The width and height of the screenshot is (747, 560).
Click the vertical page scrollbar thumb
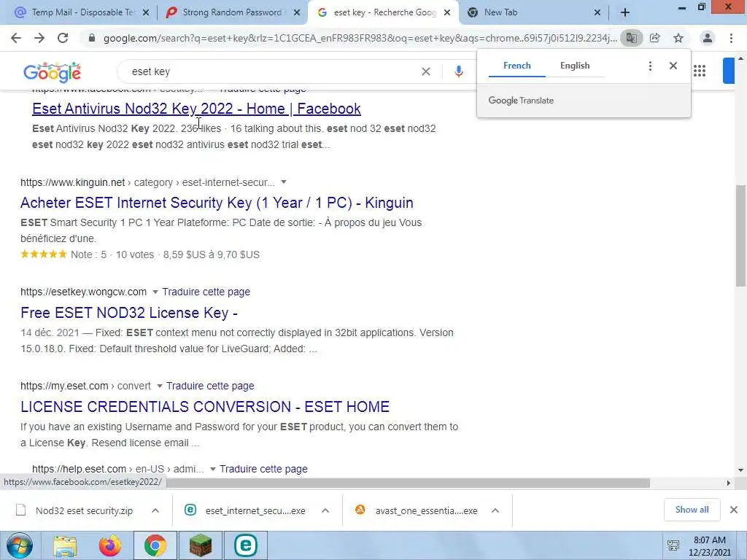click(x=740, y=236)
